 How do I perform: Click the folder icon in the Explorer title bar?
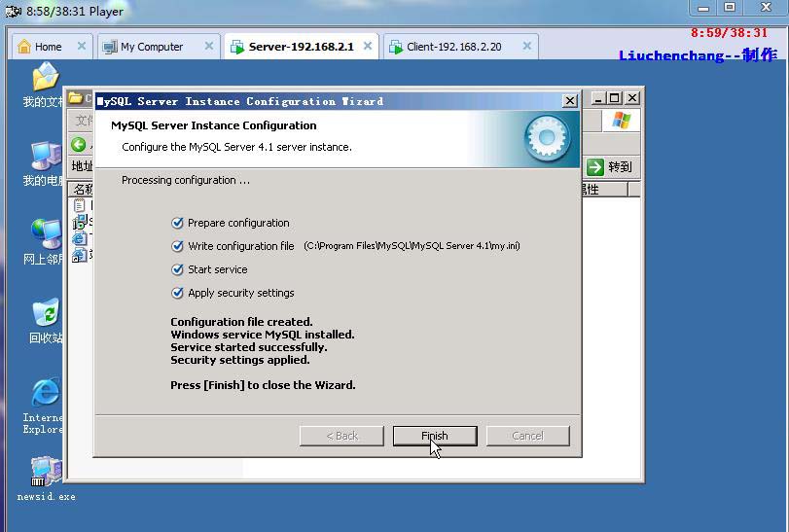76,97
